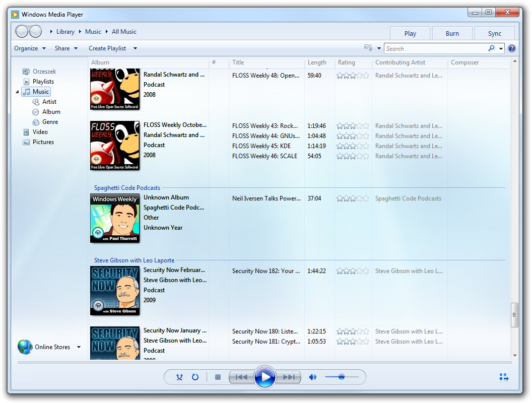Expand arrow before Music breadcrumb
This screenshot has height=403, width=532.
80,32
